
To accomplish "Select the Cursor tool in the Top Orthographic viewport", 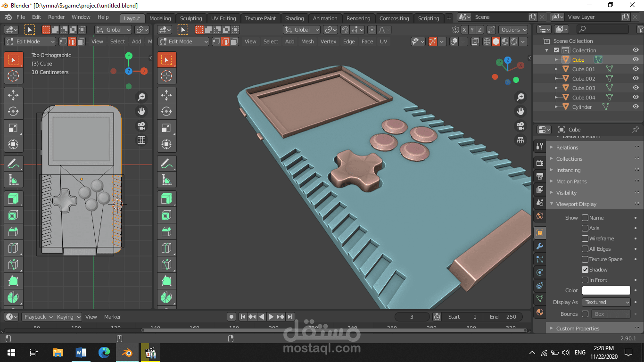I will [x=13, y=76].
